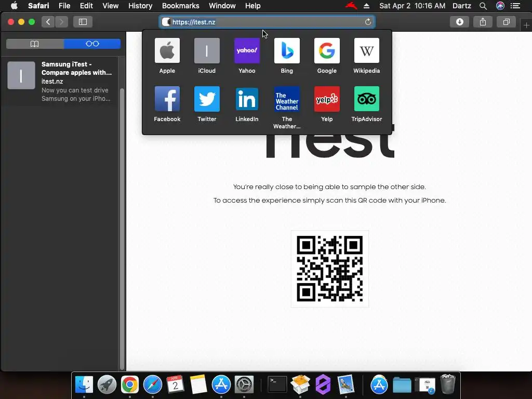
Task: Click the eject icon in the menu bar
Action: point(366,6)
